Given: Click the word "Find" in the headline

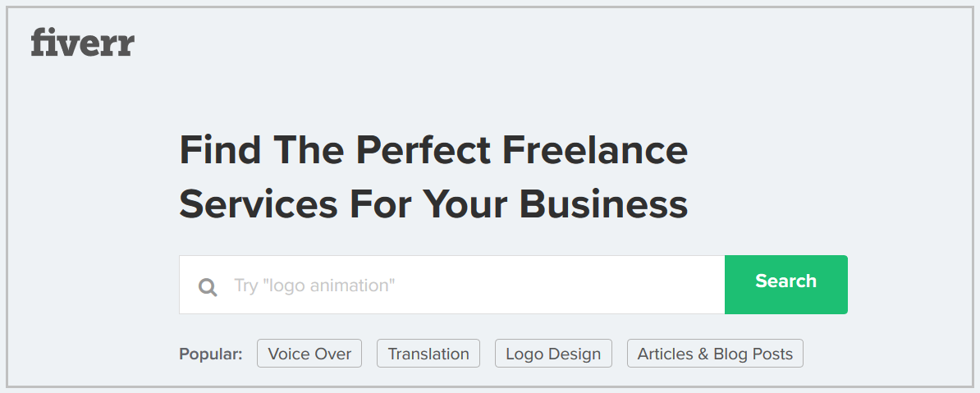Looking at the screenshot, I should click(x=220, y=151).
